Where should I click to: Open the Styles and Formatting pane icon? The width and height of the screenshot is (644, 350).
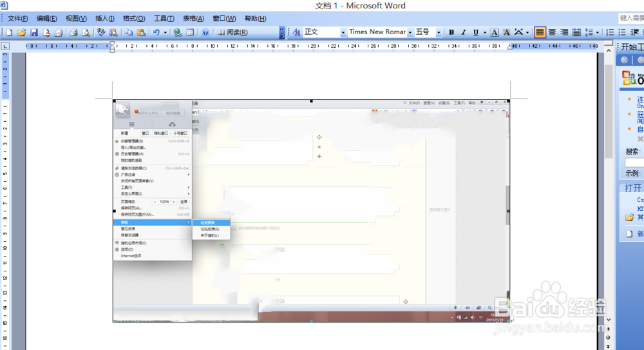pyautogui.click(x=296, y=32)
